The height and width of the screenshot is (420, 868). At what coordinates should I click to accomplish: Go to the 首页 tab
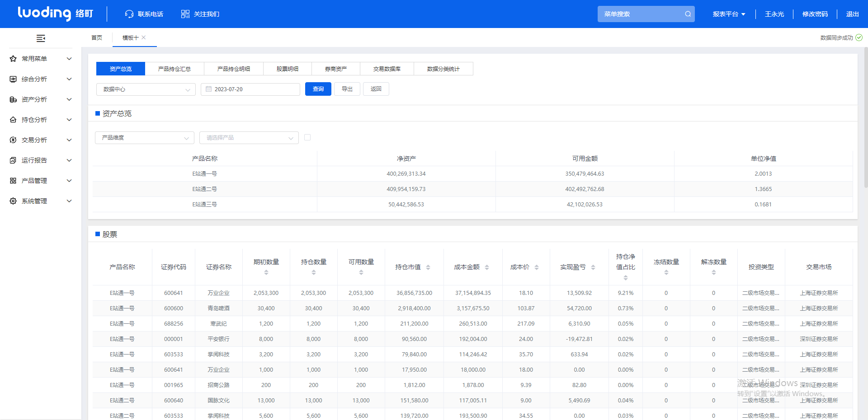coord(97,37)
